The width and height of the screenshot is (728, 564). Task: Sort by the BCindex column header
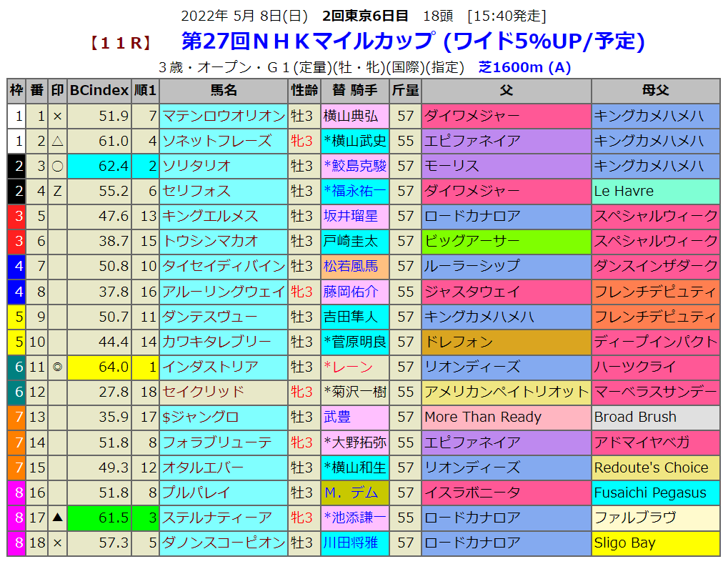100,91
